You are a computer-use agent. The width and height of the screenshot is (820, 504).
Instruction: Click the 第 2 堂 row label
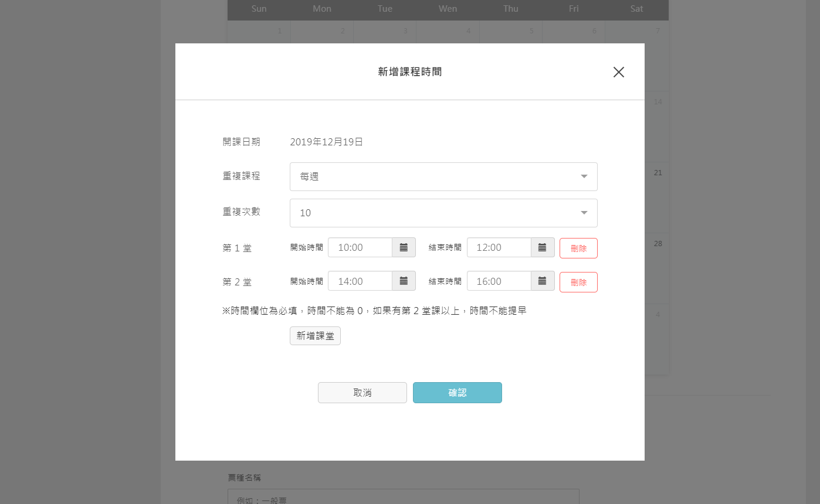pyautogui.click(x=237, y=282)
